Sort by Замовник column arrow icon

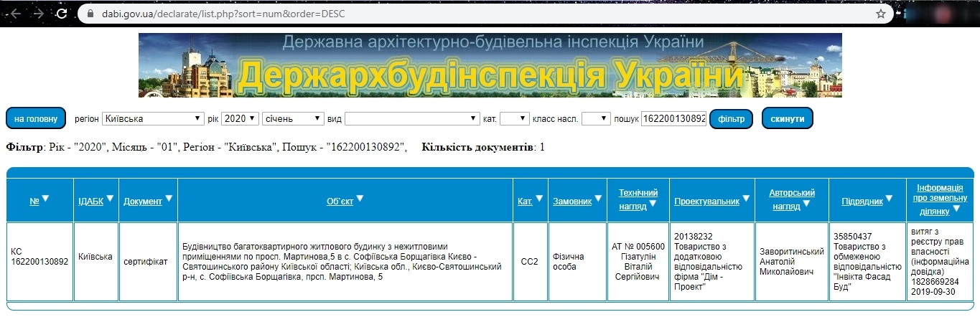click(x=599, y=199)
